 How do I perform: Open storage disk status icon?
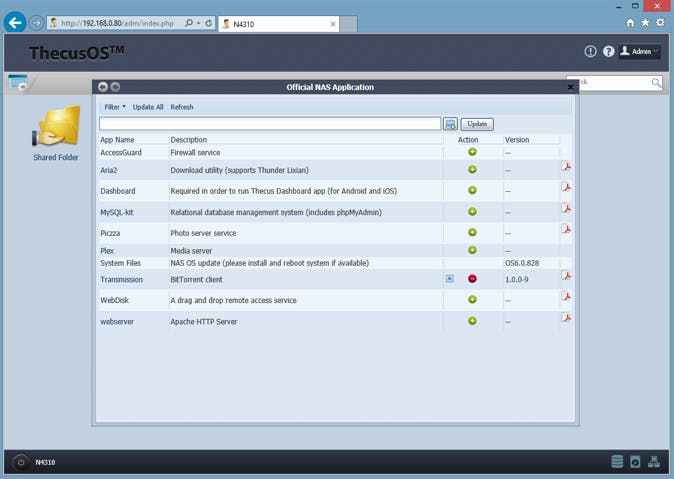pos(617,462)
